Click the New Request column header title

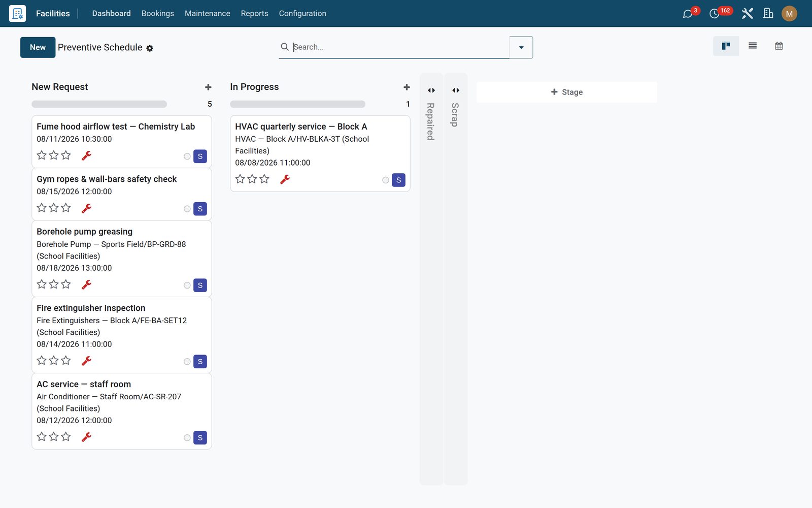60,87
